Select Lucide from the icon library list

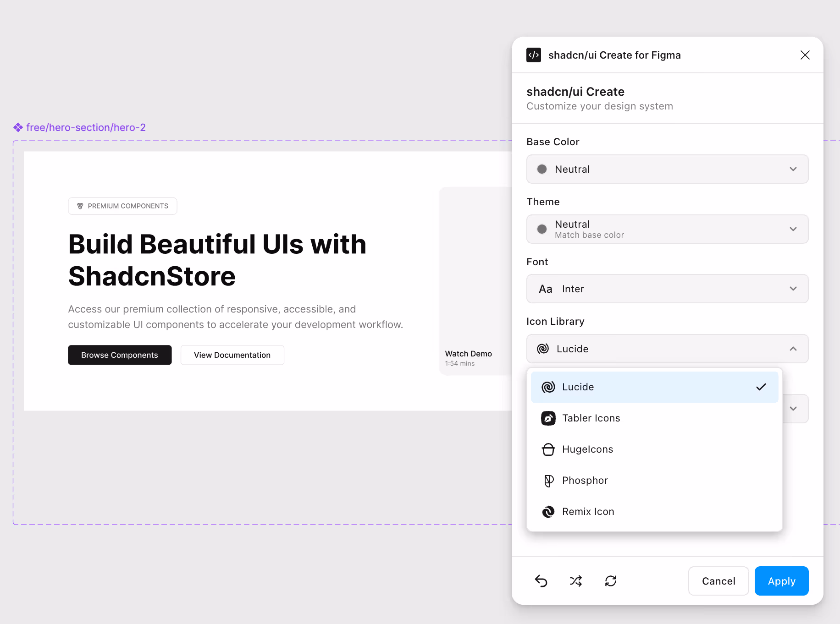[x=655, y=387]
